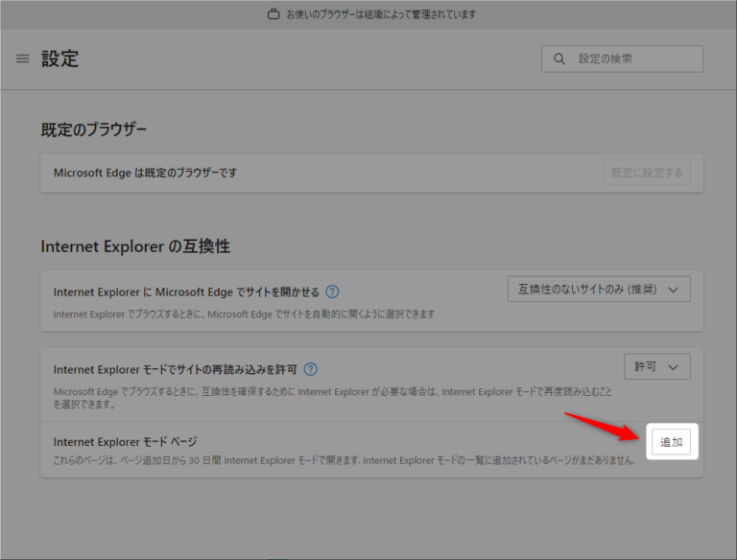This screenshot has height=560, width=737.
Task: Click the red arrow pointing to 追加
Action: pos(602,426)
